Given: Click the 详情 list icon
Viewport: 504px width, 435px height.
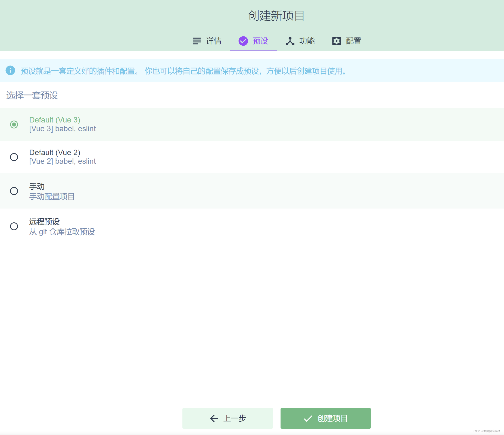Looking at the screenshot, I should [197, 41].
